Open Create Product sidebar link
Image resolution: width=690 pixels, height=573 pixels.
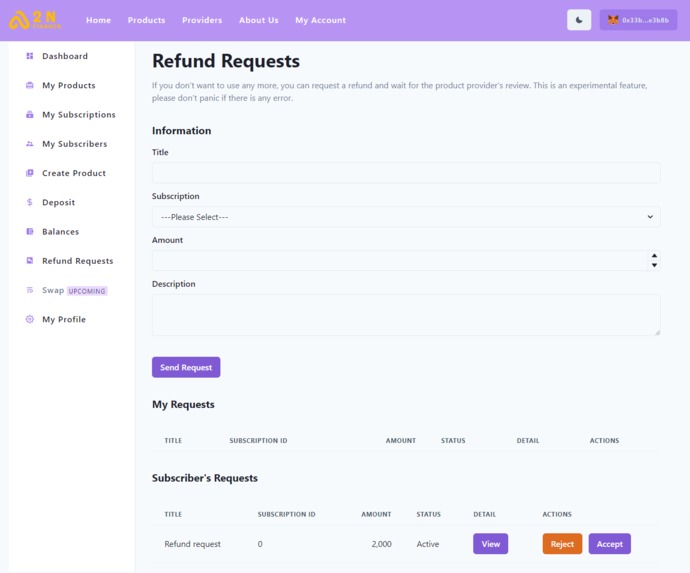[74, 173]
